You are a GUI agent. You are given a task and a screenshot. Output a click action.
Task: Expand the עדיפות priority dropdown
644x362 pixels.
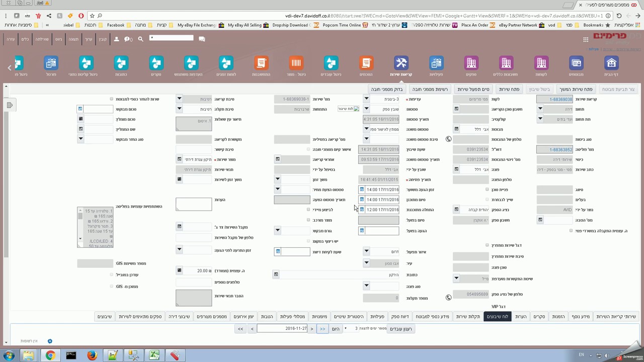(x=366, y=99)
